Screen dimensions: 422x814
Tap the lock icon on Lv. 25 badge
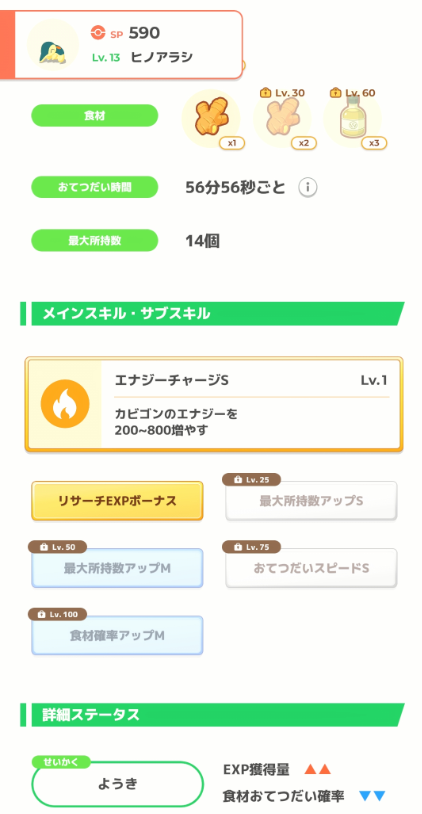(x=237, y=480)
